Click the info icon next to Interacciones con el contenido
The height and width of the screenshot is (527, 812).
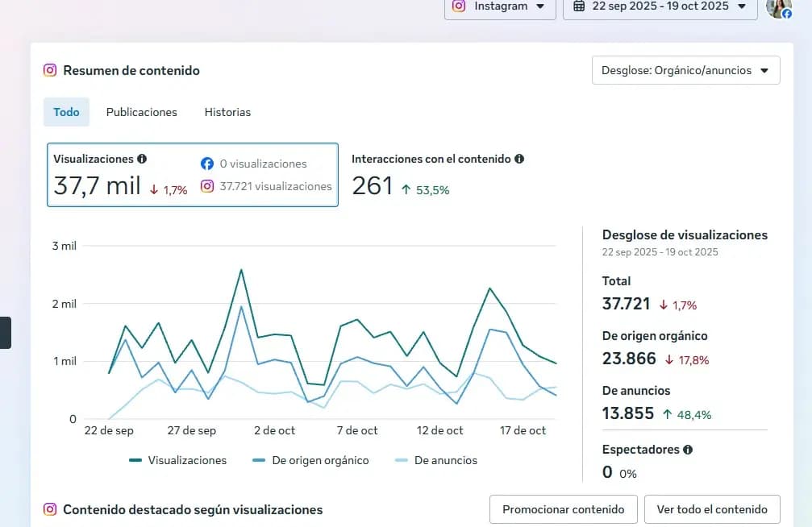519,159
